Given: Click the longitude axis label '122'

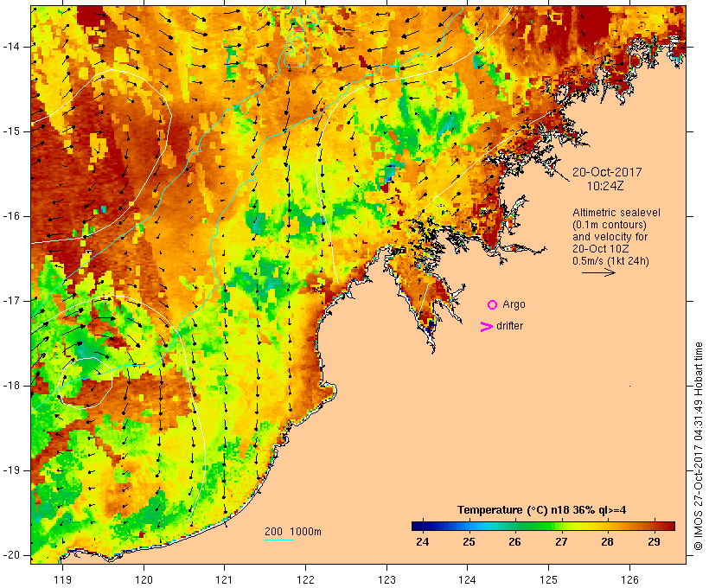Looking at the screenshot, I should (306, 579).
